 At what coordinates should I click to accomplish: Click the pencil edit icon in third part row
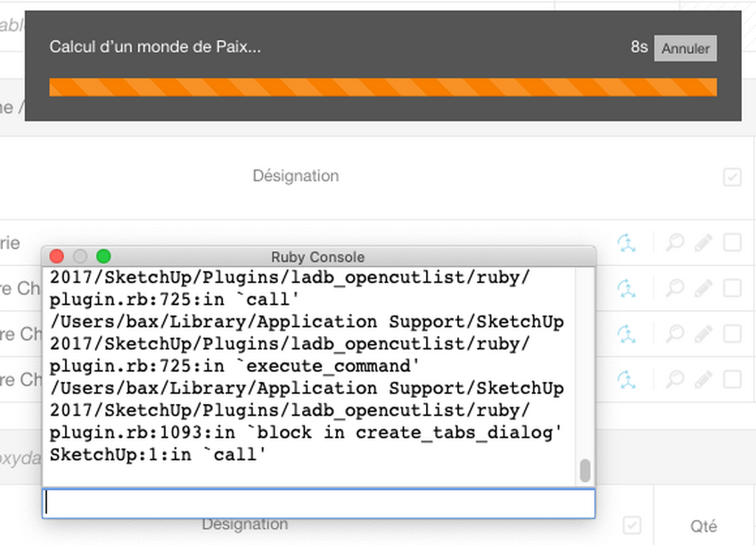(x=704, y=334)
